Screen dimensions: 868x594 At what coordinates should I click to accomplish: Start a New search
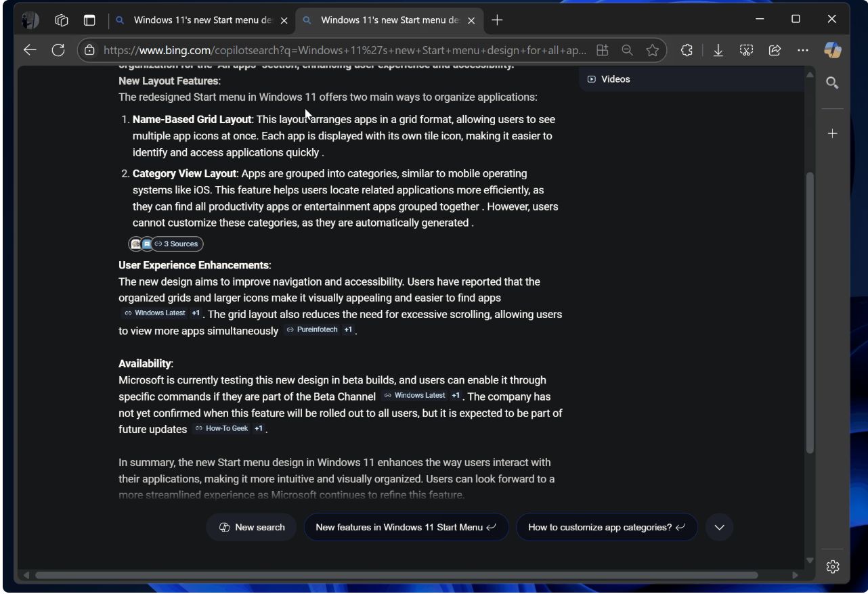pyautogui.click(x=252, y=527)
